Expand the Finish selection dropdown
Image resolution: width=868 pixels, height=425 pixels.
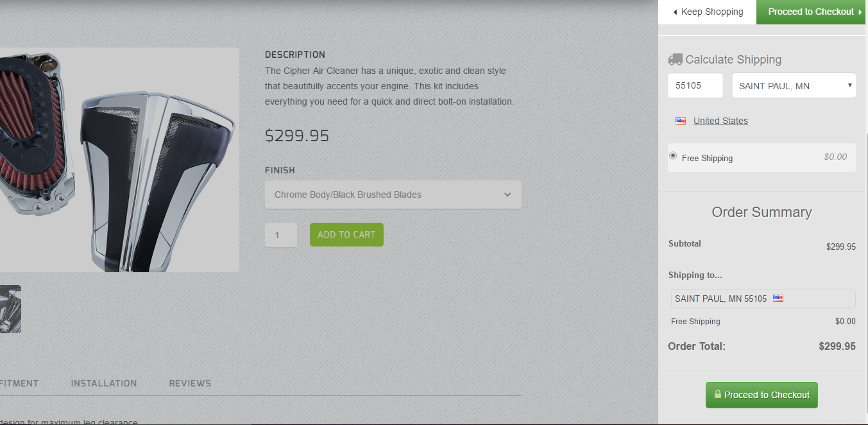point(393,195)
